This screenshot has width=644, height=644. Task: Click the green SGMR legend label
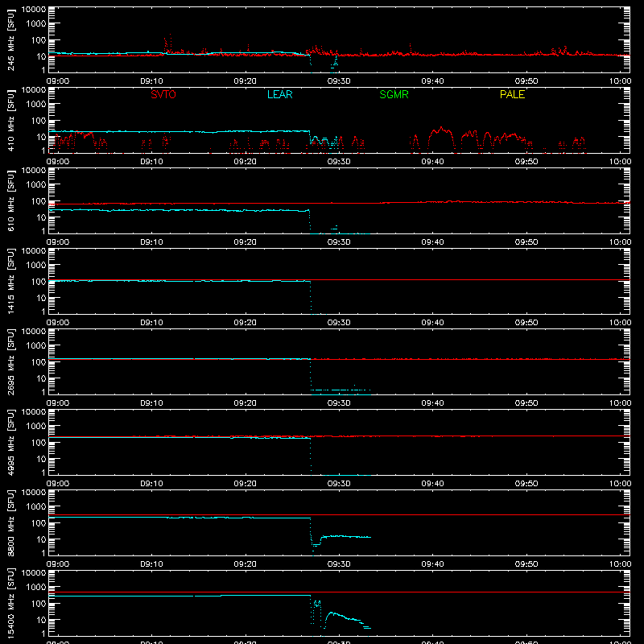pos(394,94)
